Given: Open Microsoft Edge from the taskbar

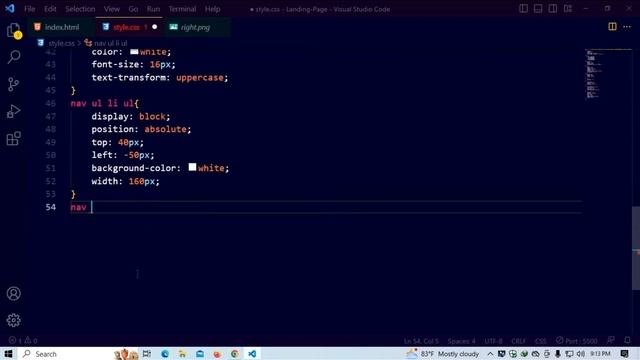Looking at the screenshot, I should pos(165,353).
